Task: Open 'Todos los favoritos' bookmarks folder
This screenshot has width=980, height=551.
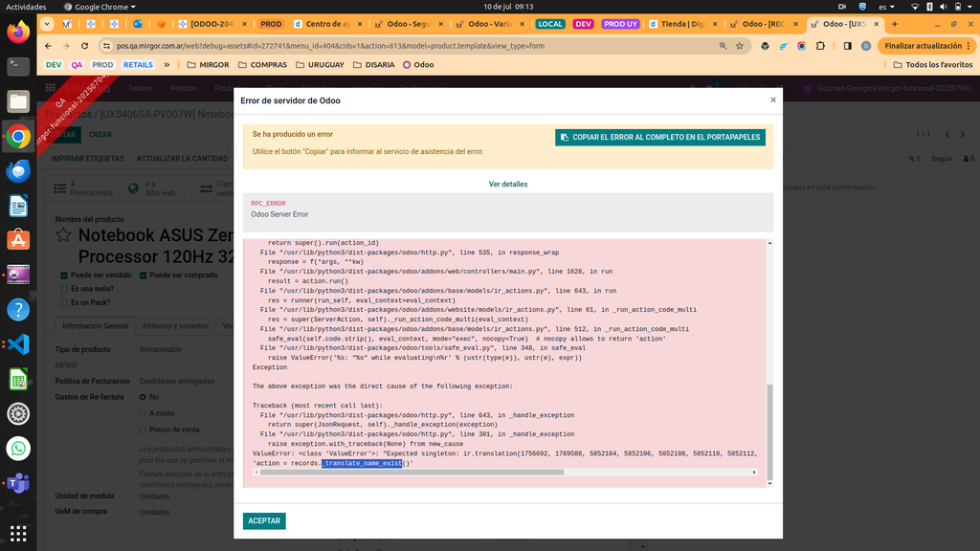Action: (932, 64)
